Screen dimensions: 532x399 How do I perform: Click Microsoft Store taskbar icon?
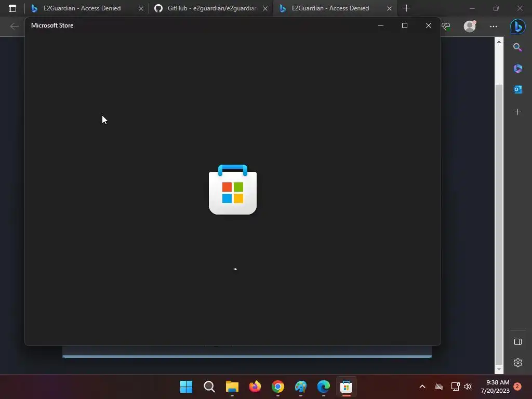(347, 387)
